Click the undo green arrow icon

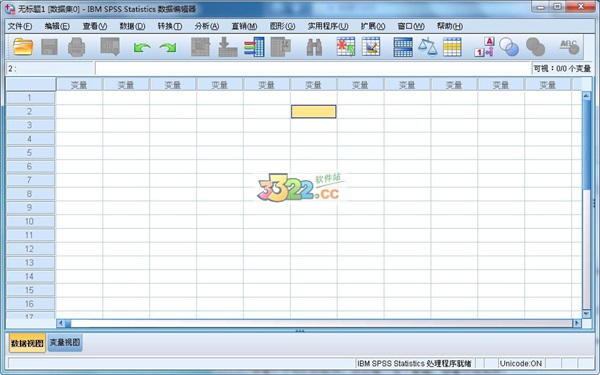click(x=142, y=47)
